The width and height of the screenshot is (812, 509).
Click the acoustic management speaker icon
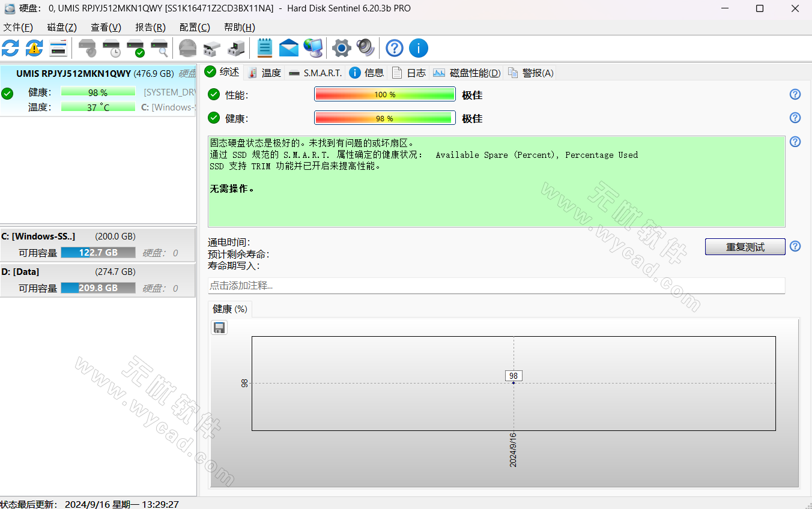click(366, 48)
